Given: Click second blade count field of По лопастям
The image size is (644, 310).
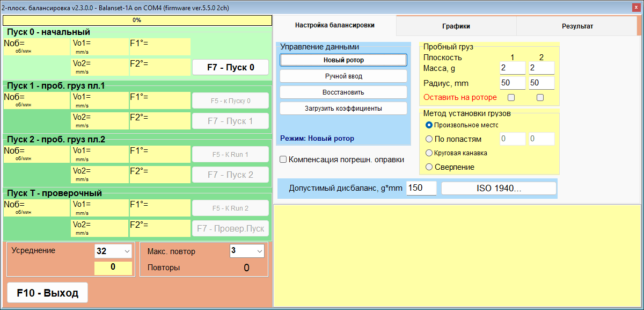Looking at the screenshot, I should [541, 139].
